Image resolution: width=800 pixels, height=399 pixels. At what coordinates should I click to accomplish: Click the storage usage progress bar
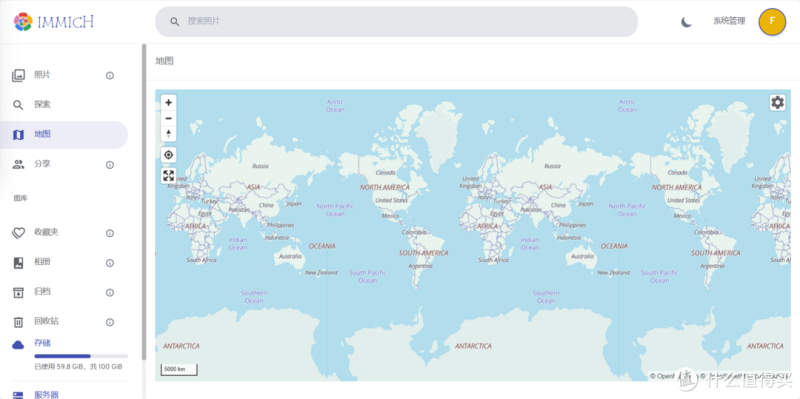pyautogui.click(x=81, y=356)
